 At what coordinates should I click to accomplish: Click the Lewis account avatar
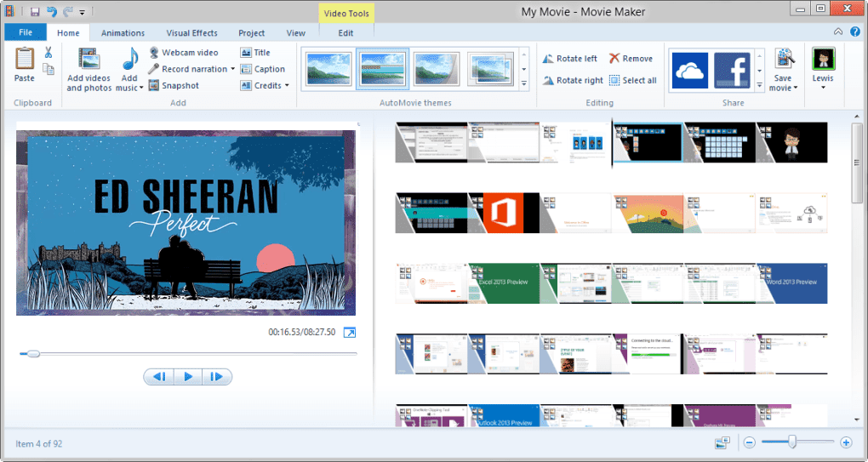point(823,59)
